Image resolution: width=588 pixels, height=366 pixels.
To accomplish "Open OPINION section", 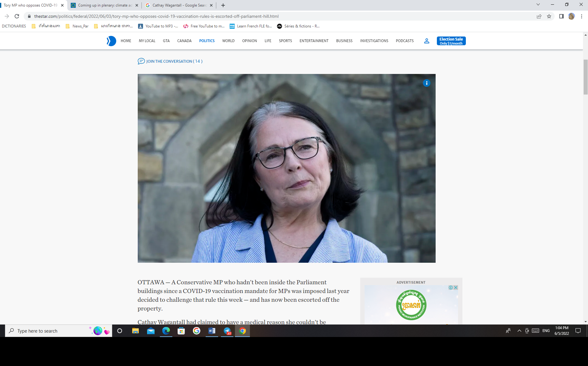I will tap(250, 41).
